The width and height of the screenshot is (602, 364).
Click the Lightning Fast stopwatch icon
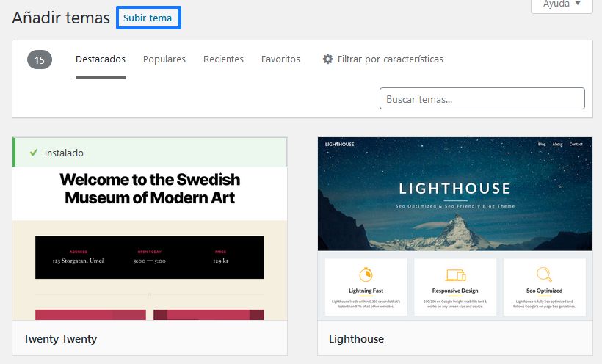click(x=366, y=274)
